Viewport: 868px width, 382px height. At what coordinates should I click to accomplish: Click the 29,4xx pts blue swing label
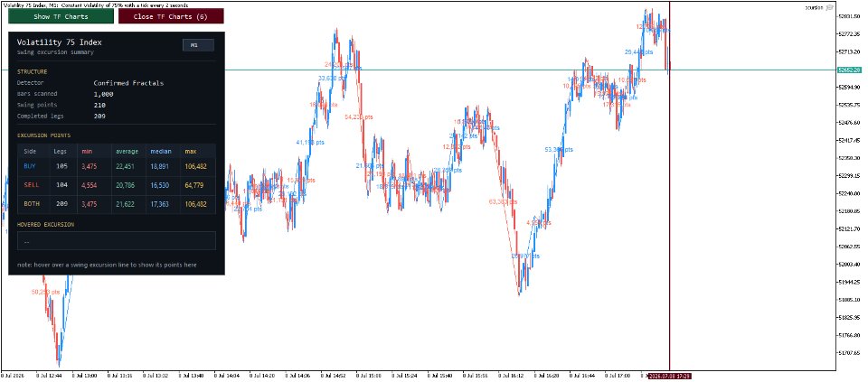coord(639,52)
